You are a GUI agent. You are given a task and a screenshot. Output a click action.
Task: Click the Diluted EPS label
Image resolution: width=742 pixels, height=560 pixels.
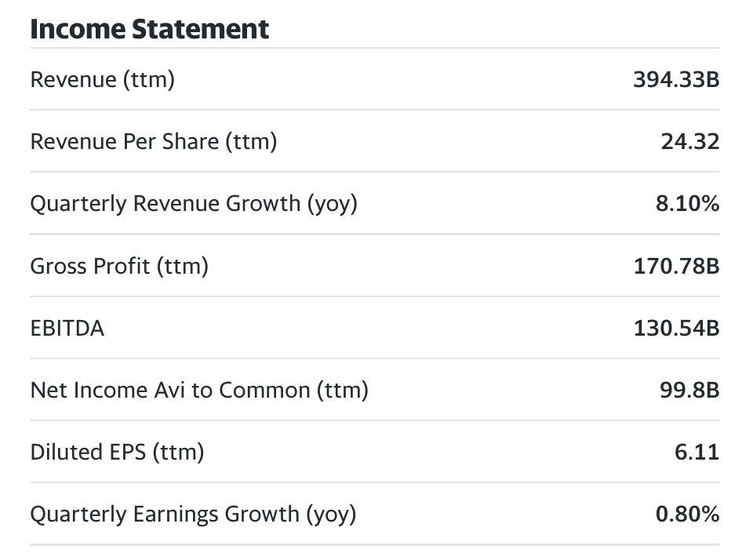[x=117, y=452]
